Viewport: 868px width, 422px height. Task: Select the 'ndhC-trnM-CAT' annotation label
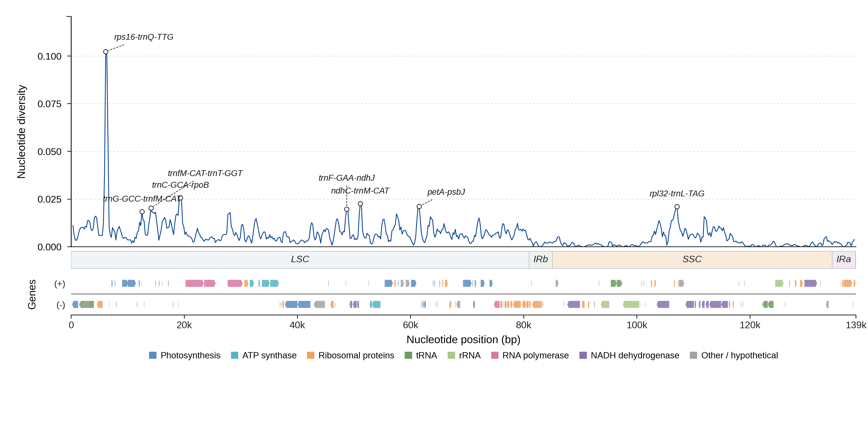tap(360, 191)
